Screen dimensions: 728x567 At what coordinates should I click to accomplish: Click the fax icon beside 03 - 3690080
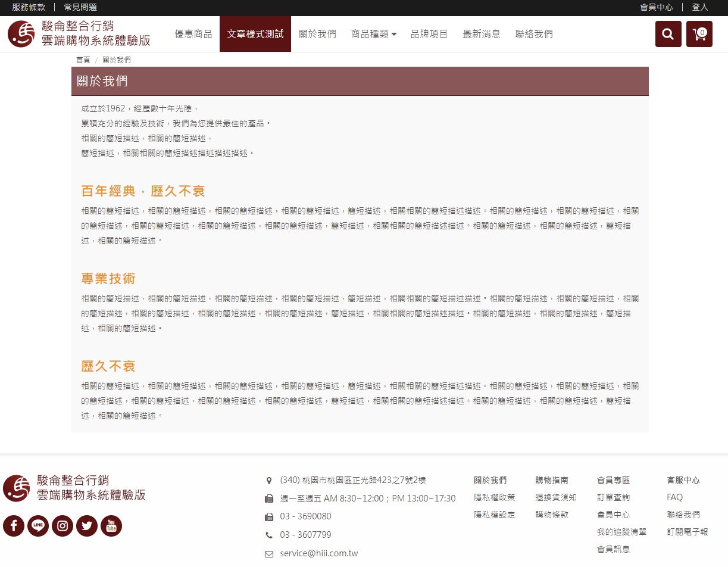point(269,517)
